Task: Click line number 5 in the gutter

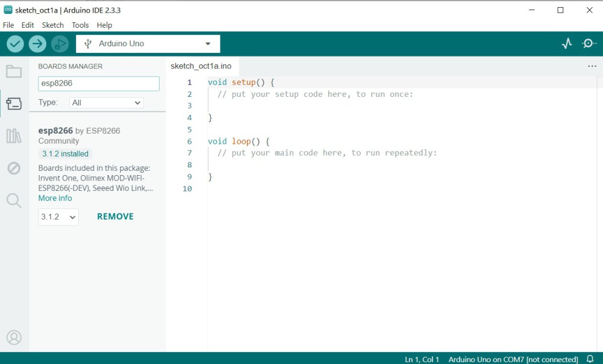Action: click(190, 129)
